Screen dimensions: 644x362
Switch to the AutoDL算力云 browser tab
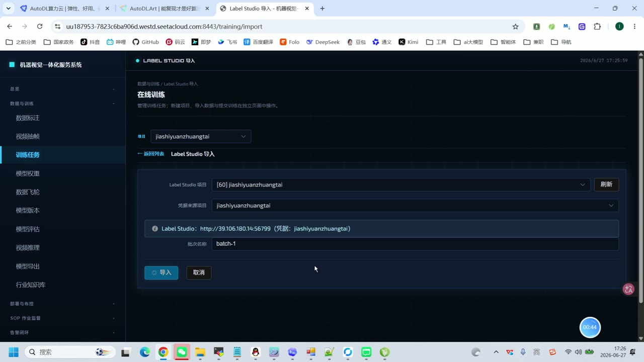tap(64, 9)
